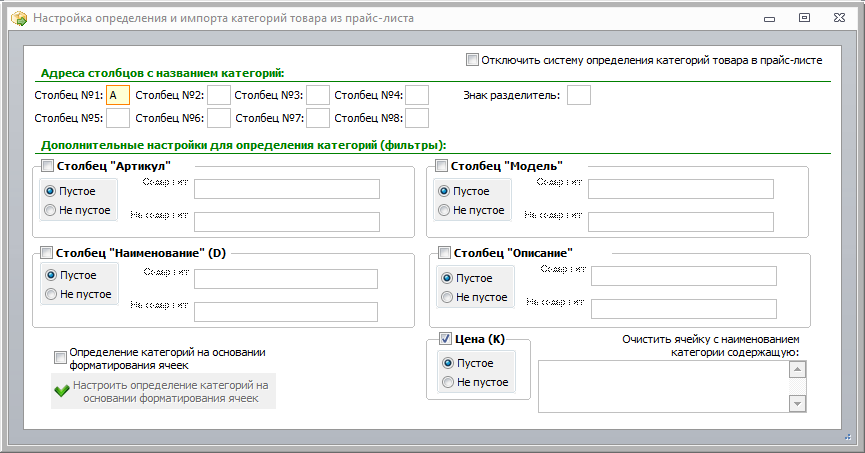
Task: Click the top text field in Артикул group
Action: coord(287,189)
